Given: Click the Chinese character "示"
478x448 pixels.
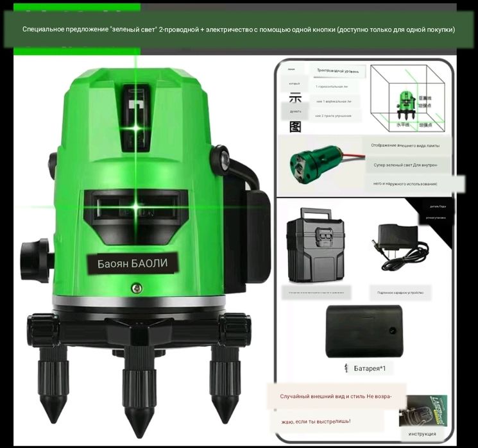Looking at the screenshot, I should click(x=295, y=97).
